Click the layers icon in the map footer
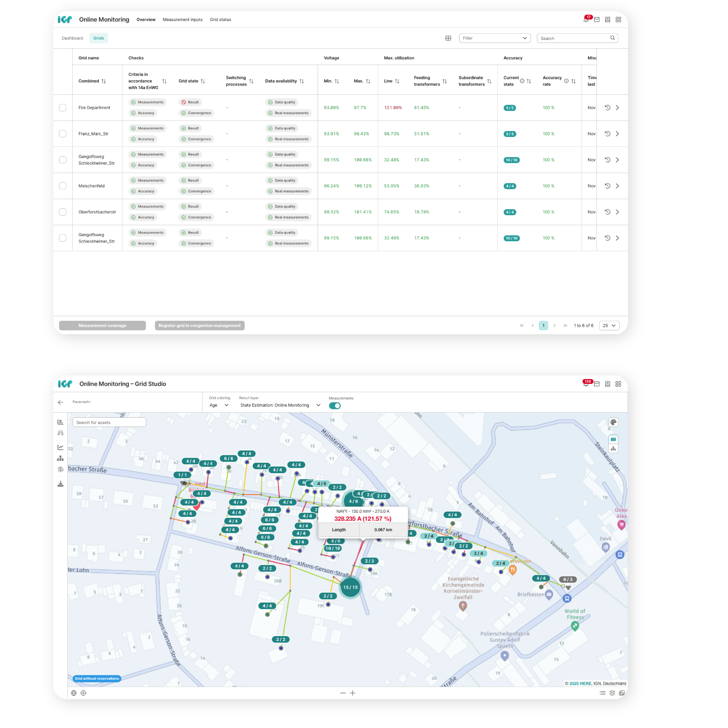This screenshot has width=728, height=728. coord(612,693)
